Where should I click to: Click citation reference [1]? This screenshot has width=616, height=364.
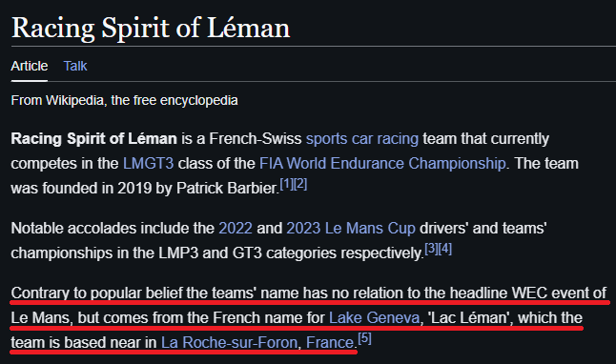click(287, 184)
